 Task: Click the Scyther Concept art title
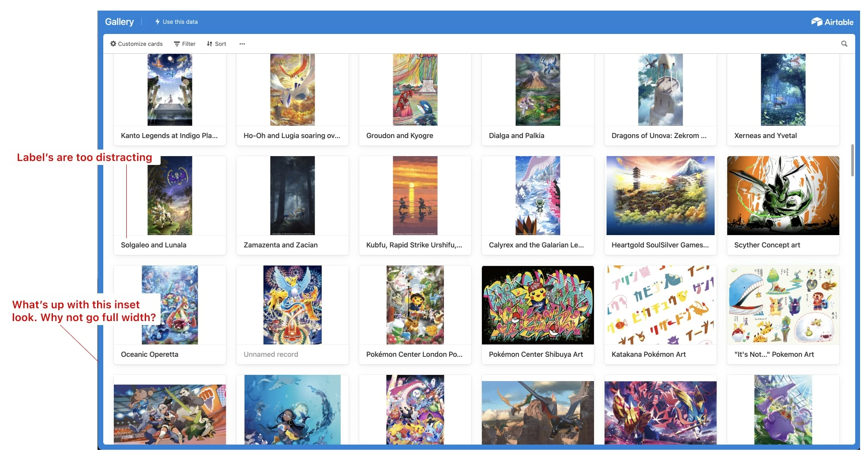pyautogui.click(x=767, y=245)
